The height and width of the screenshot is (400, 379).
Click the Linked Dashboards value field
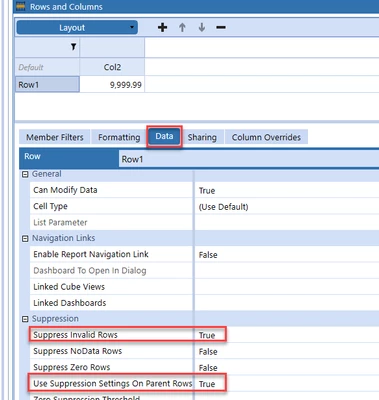[x=287, y=303]
